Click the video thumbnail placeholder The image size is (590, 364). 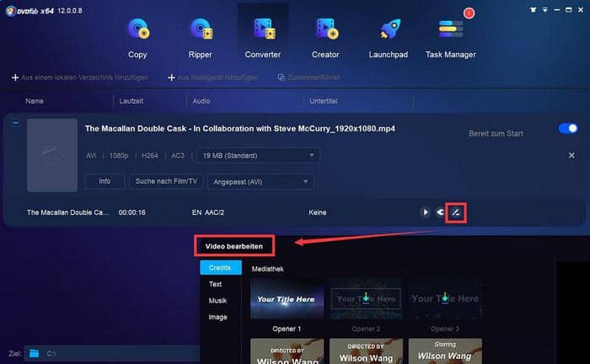pyautogui.click(x=52, y=155)
